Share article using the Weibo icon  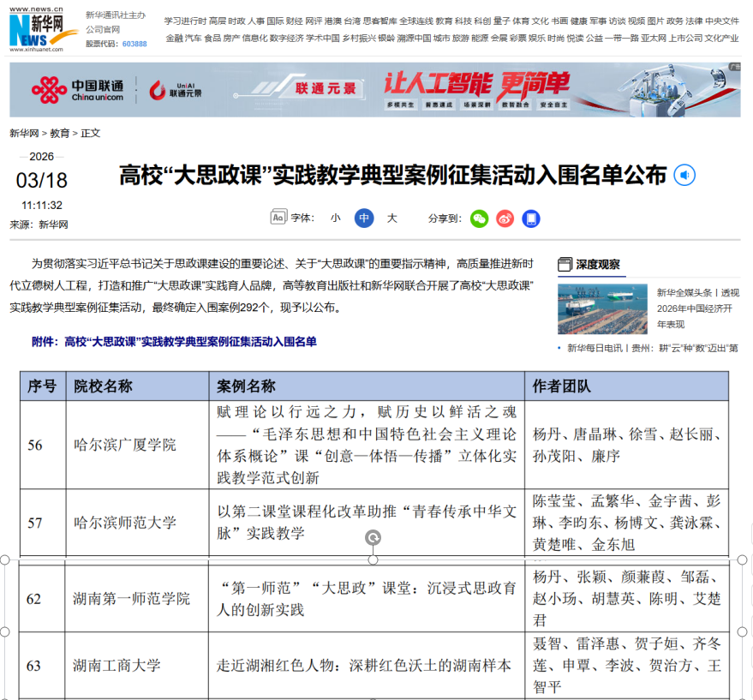pos(505,218)
